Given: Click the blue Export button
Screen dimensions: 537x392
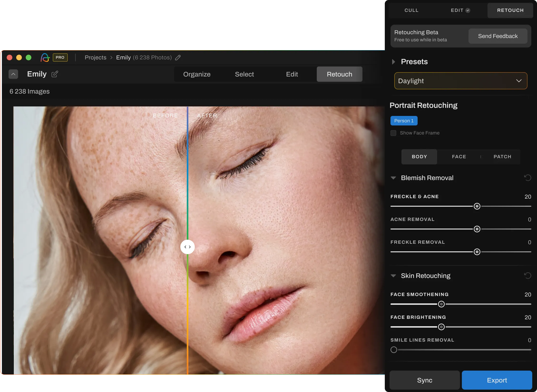Looking at the screenshot, I should pyautogui.click(x=497, y=380).
